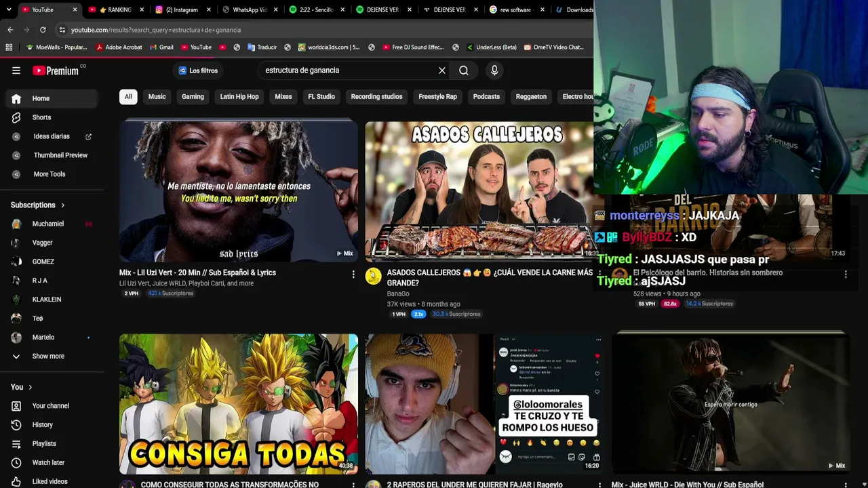The image size is (868, 488).
Task: Switch to the 'rew software' Google tab
Action: click(517, 9)
